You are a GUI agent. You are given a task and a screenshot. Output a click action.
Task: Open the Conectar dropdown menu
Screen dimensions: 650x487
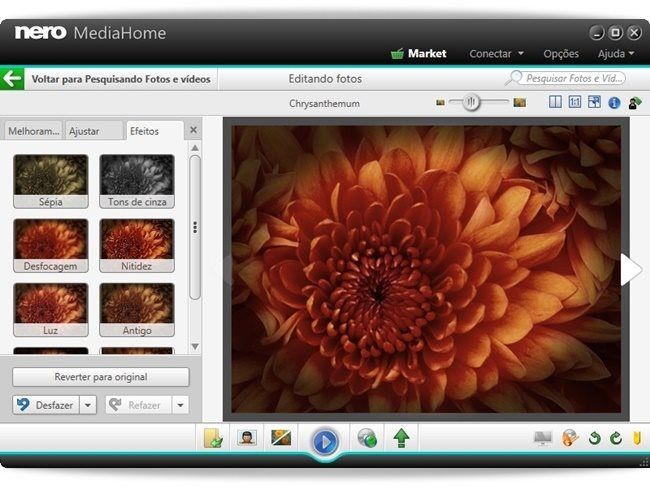[x=496, y=53]
